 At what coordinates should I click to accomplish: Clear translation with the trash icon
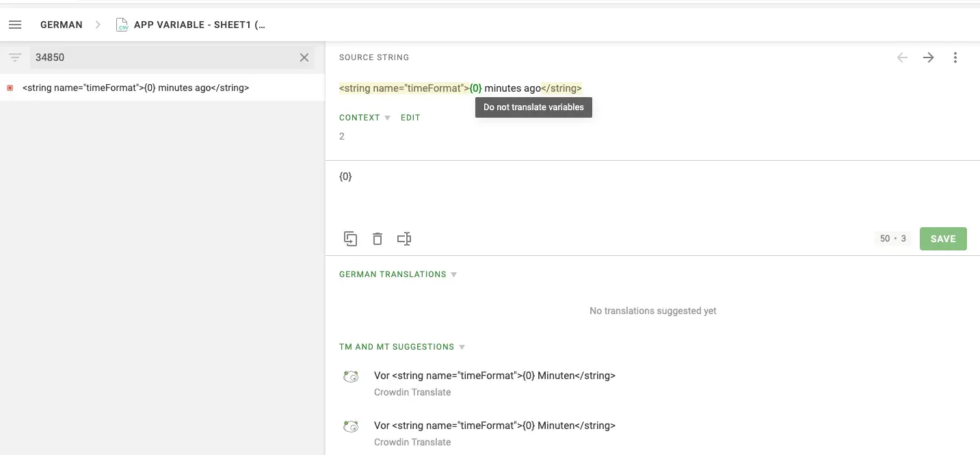coord(377,239)
